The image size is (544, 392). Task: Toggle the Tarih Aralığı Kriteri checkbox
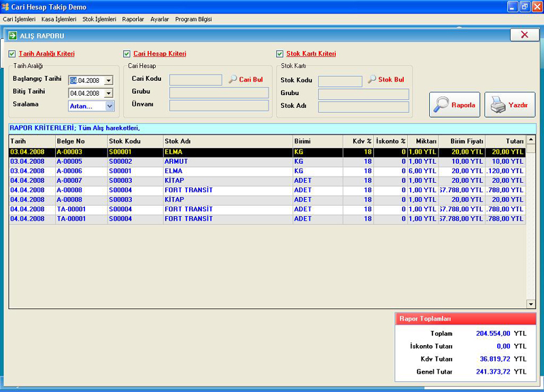coord(12,54)
